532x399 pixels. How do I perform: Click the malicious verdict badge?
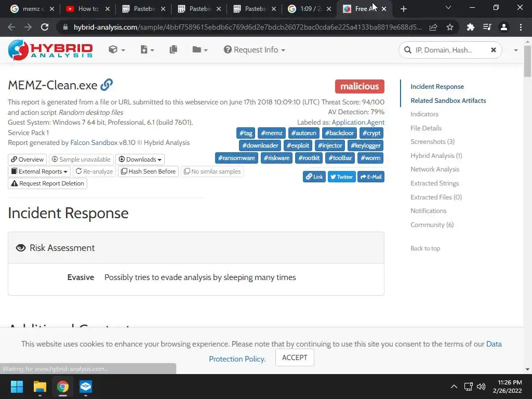pyautogui.click(x=360, y=87)
